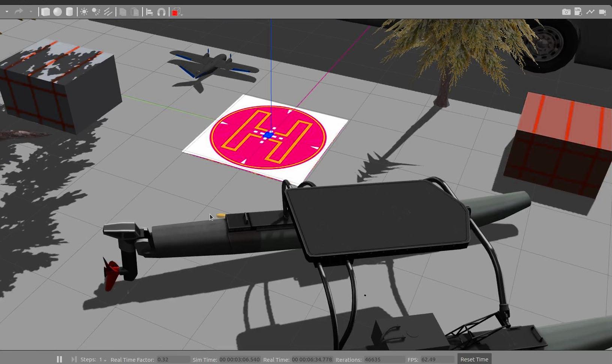The width and height of the screenshot is (612, 364).
Task: Click the Reset Time button
Action: click(x=474, y=359)
